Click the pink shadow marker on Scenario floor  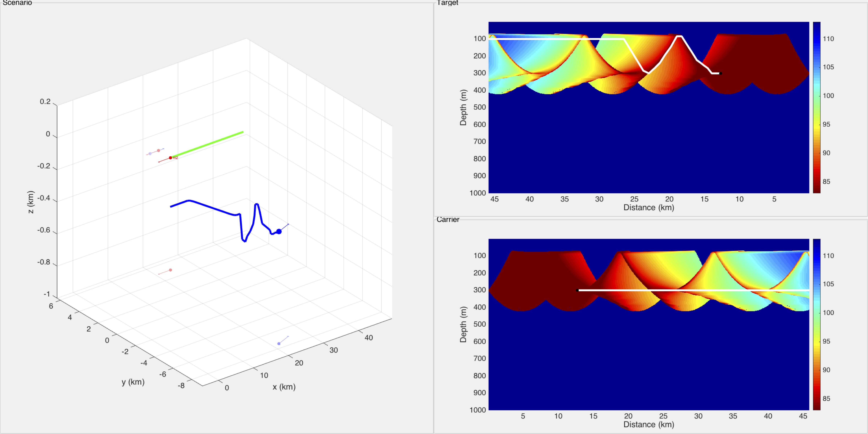(x=171, y=270)
